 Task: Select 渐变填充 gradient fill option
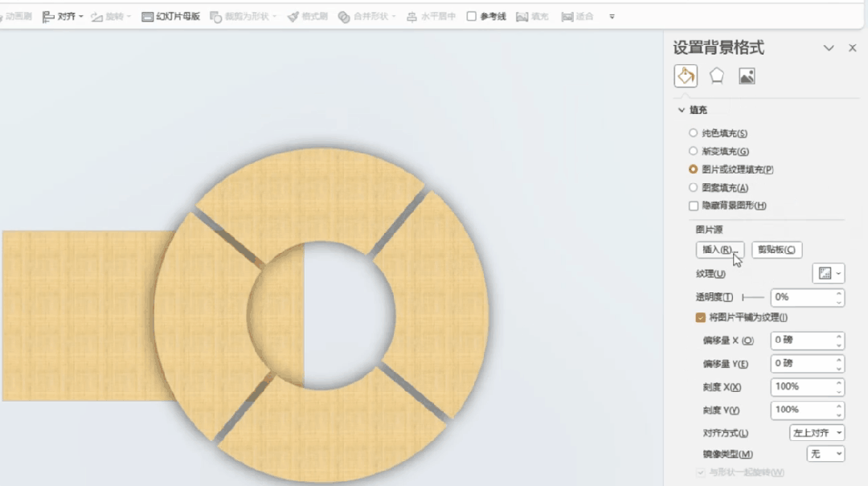(x=693, y=151)
